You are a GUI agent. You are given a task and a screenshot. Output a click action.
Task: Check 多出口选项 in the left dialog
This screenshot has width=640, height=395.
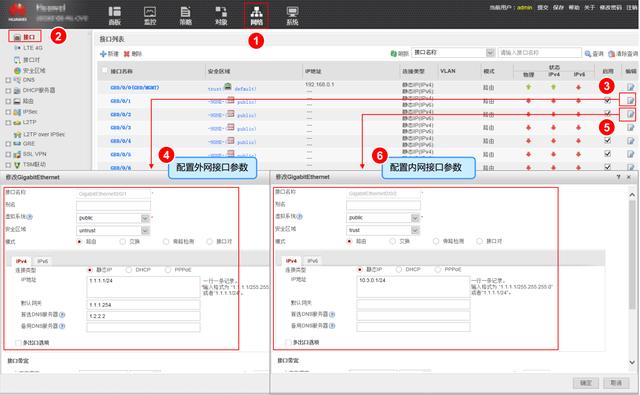18,343
